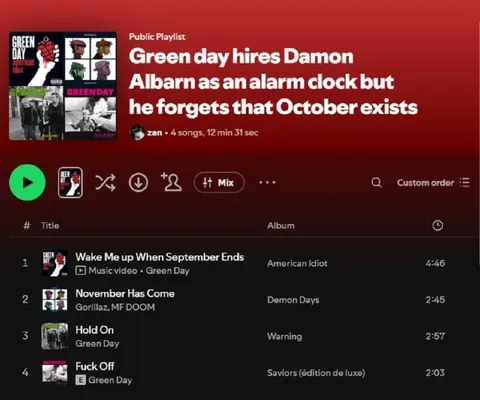Image resolution: width=480 pixels, height=400 pixels.
Task: Search within the playlist
Action: point(376,182)
